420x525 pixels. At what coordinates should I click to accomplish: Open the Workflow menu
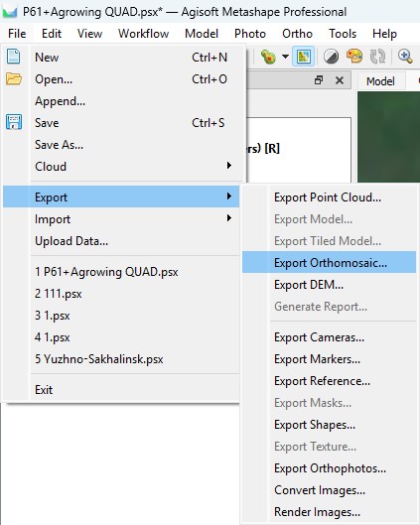click(143, 34)
